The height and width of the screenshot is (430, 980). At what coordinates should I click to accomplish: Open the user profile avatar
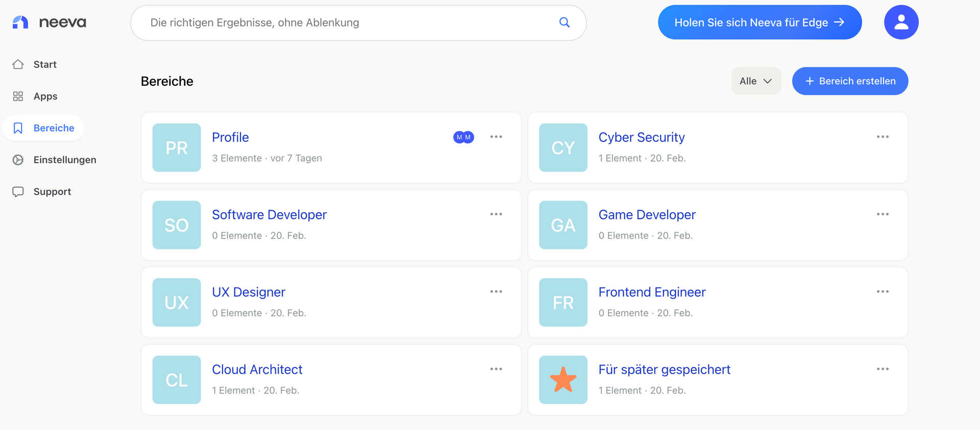[x=901, y=22]
